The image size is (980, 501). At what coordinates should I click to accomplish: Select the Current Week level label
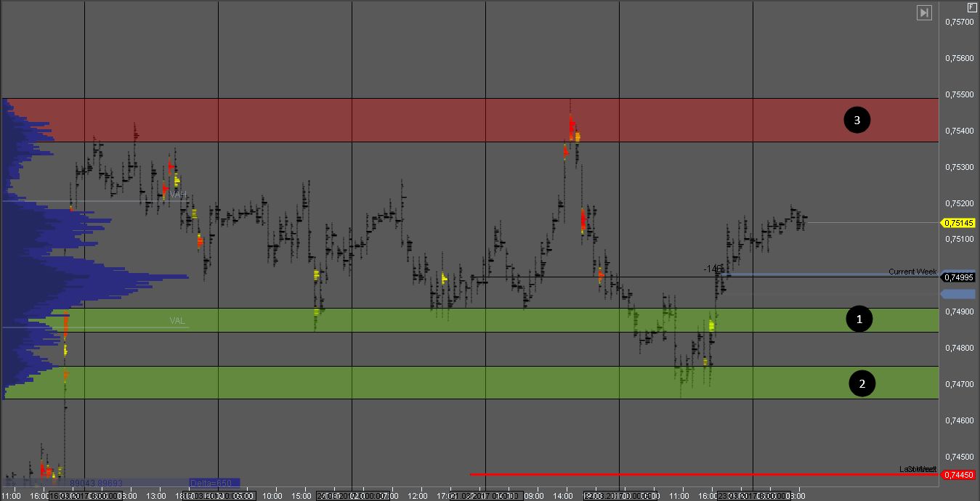tap(912, 272)
